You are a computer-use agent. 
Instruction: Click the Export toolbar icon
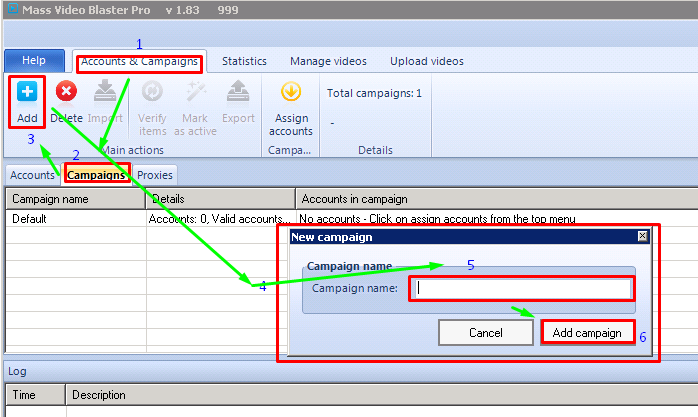click(x=238, y=91)
